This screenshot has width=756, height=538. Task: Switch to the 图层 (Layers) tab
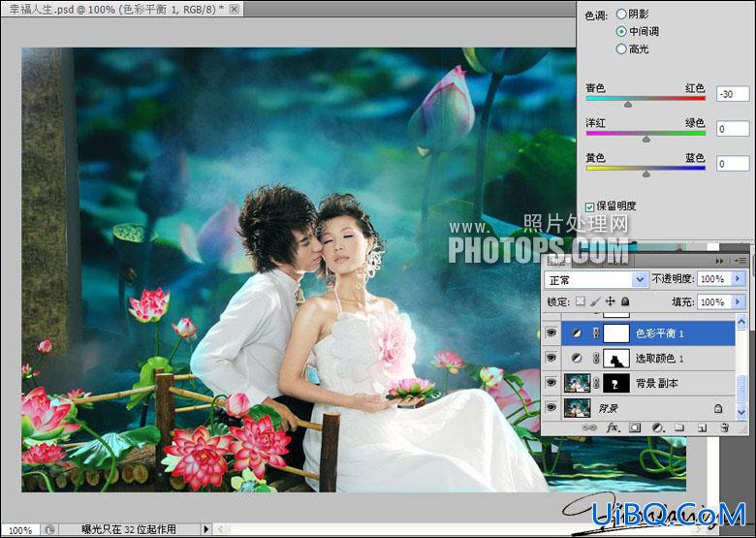tap(556, 261)
